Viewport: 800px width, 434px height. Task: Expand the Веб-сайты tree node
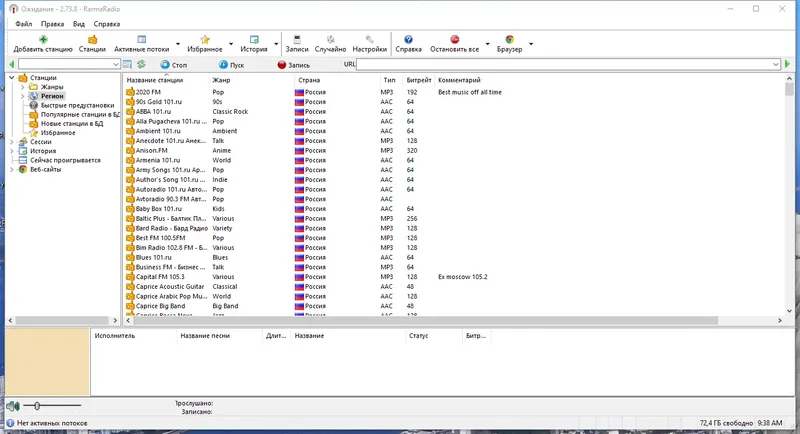(x=12, y=170)
